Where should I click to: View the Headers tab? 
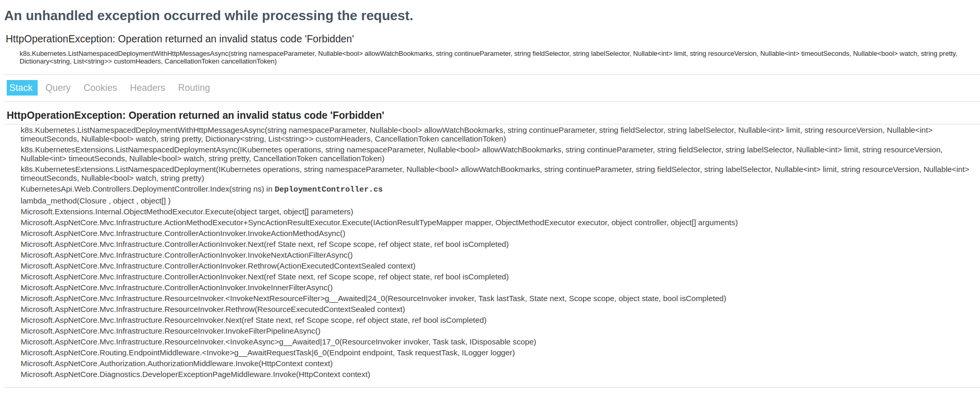point(148,88)
